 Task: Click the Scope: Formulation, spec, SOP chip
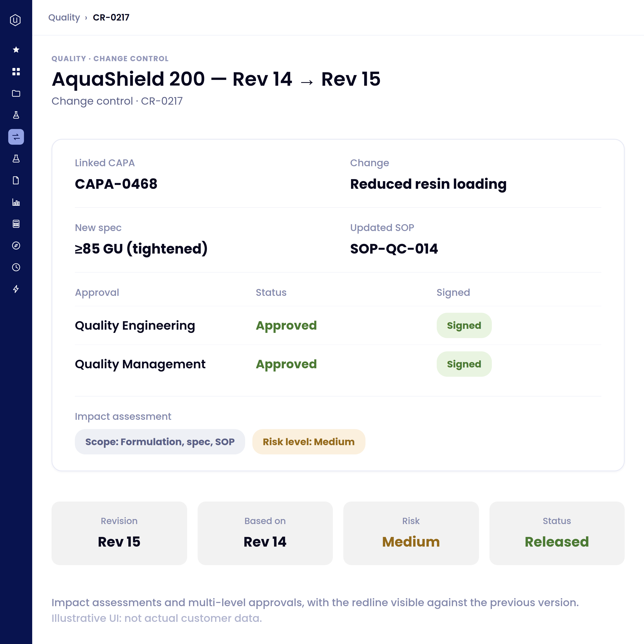click(x=160, y=442)
